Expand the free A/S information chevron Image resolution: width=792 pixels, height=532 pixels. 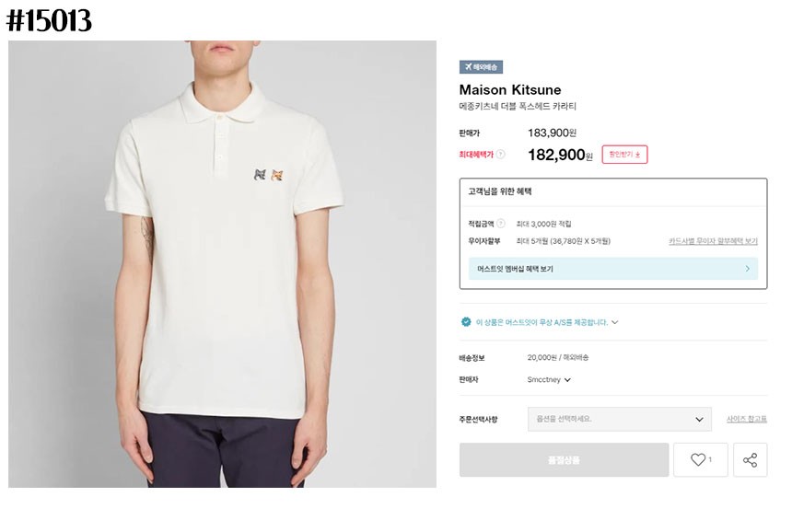pyautogui.click(x=615, y=322)
